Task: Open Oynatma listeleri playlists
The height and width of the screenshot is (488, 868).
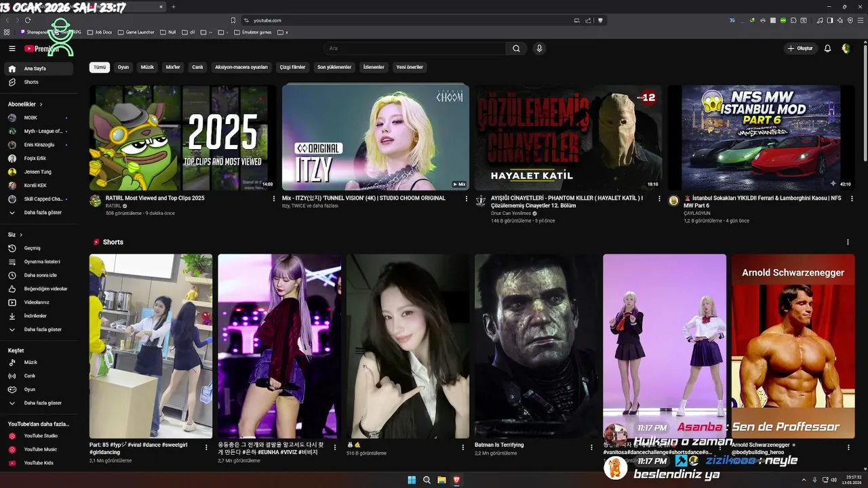Action: tap(39, 262)
